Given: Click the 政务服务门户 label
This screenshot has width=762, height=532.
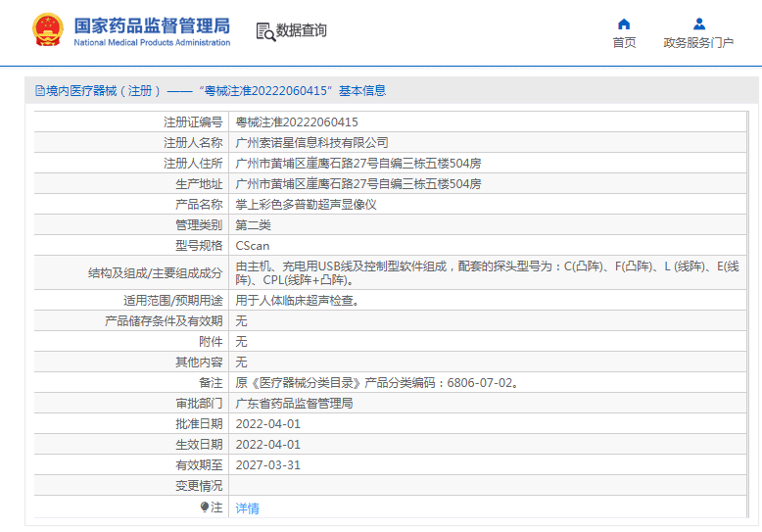Looking at the screenshot, I should tap(698, 43).
